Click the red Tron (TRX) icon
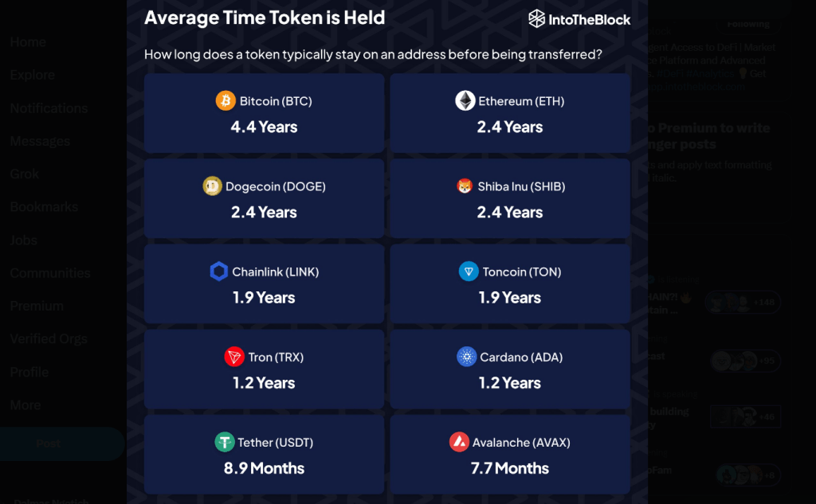This screenshot has height=504, width=816. [235, 357]
